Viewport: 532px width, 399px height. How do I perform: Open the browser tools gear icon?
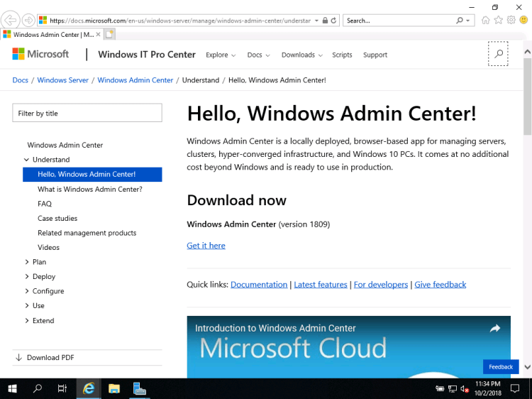(511, 21)
